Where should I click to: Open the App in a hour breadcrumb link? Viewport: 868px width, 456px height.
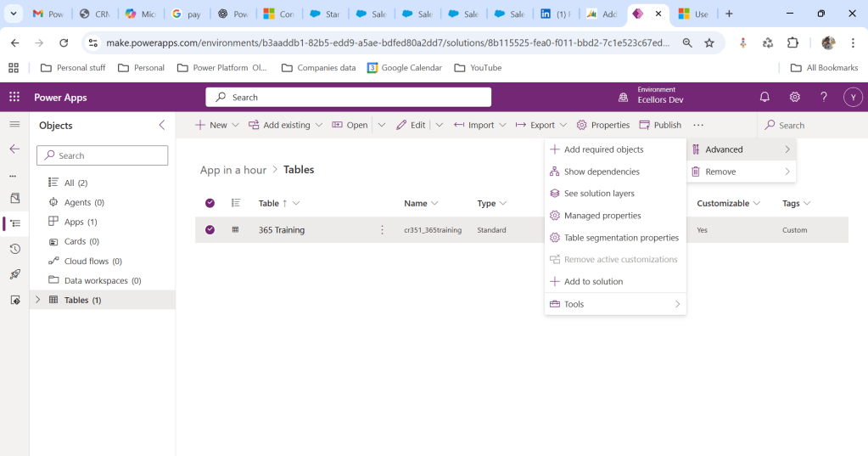[233, 170]
